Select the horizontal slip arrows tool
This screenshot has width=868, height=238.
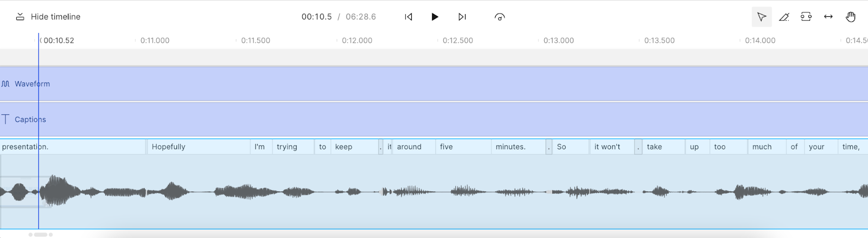click(828, 17)
